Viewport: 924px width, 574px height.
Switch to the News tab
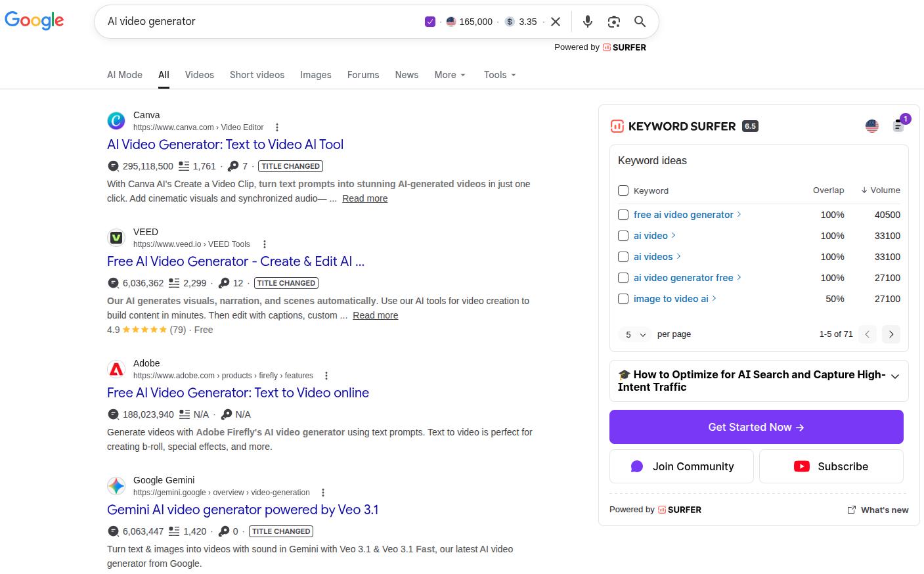(407, 75)
